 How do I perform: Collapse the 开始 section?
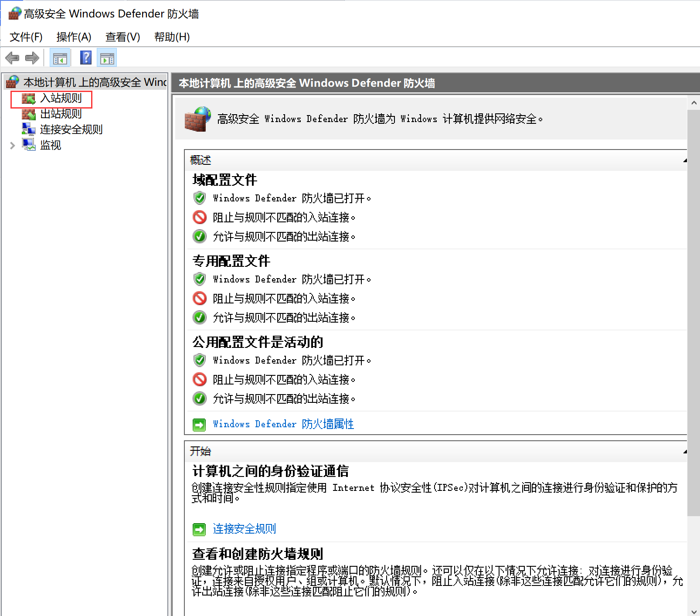click(685, 452)
